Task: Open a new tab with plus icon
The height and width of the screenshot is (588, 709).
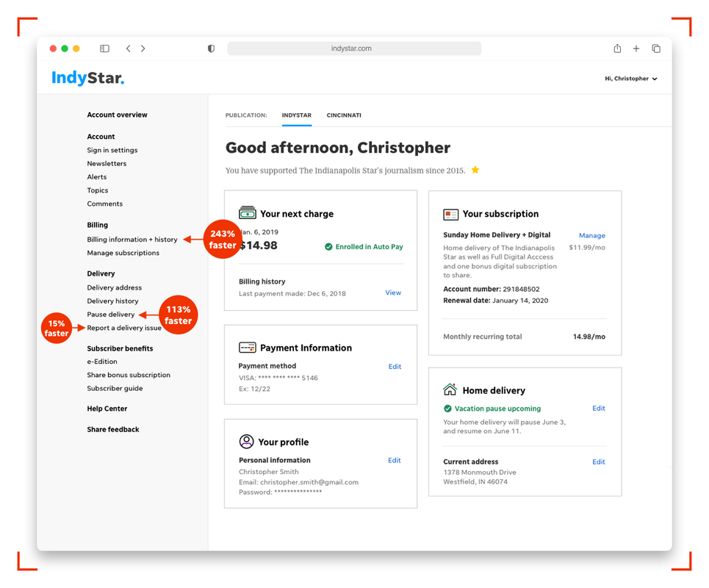Action: (x=636, y=49)
